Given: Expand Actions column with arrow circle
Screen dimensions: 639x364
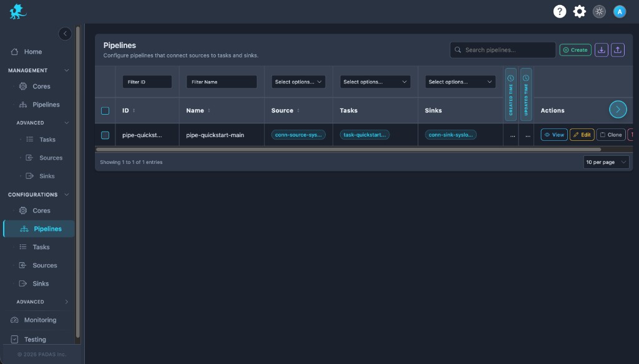Looking at the screenshot, I should pyautogui.click(x=618, y=110).
